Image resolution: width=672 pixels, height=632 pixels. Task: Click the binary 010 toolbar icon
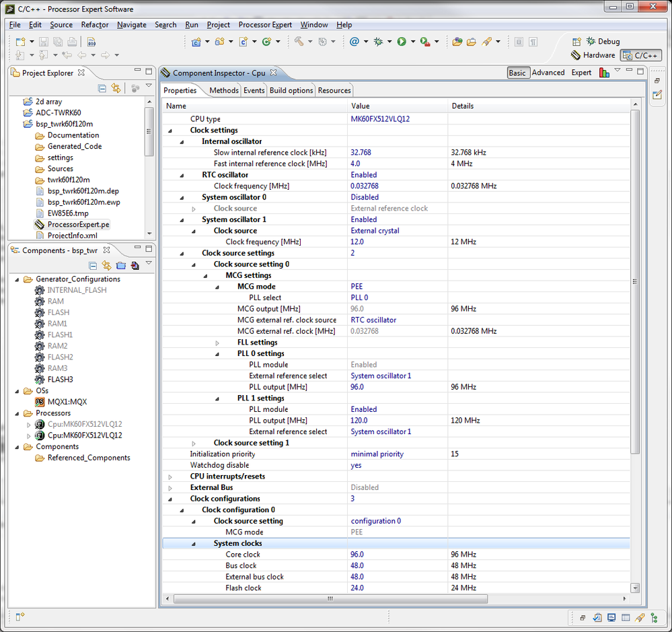pyautogui.click(x=91, y=42)
